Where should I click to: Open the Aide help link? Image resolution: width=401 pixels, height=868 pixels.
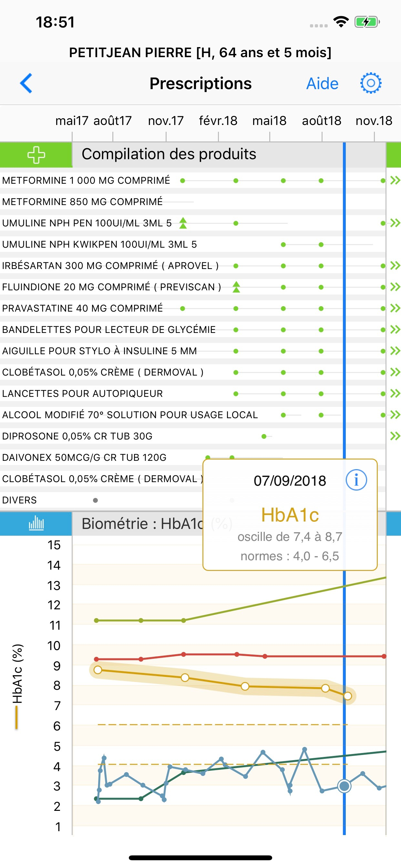(x=322, y=84)
